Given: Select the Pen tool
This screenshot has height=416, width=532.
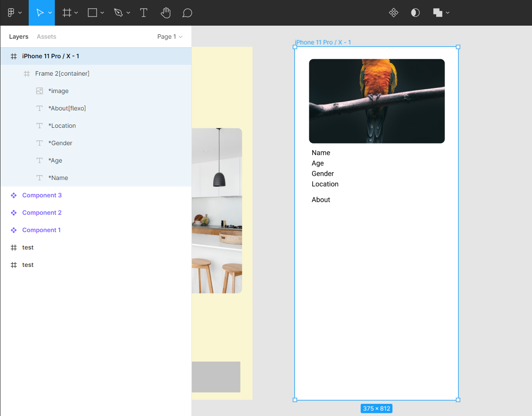Looking at the screenshot, I should pos(118,13).
